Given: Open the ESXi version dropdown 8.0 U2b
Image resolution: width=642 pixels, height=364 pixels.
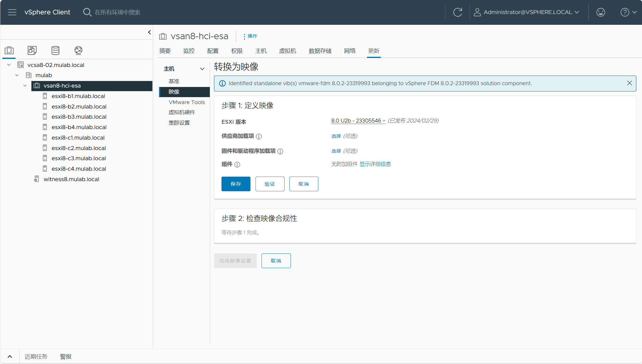Looking at the screenshot, I should [358, 121].
